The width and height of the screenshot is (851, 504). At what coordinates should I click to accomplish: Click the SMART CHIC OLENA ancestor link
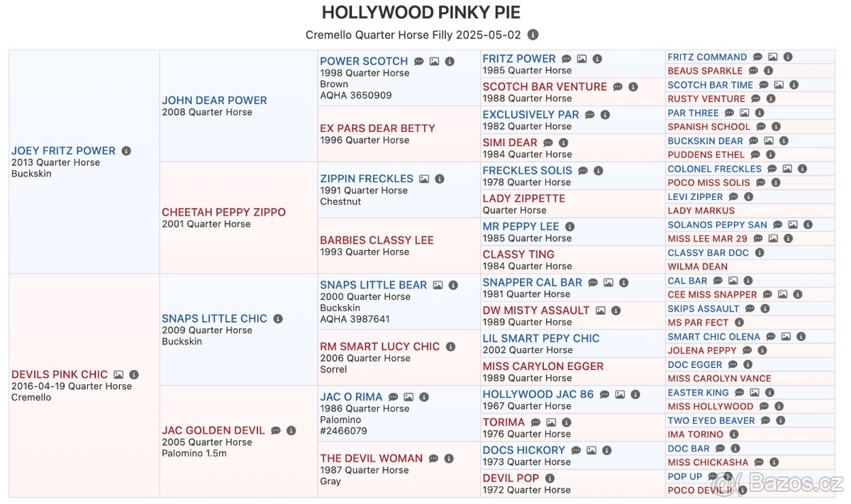coord(713,337)
